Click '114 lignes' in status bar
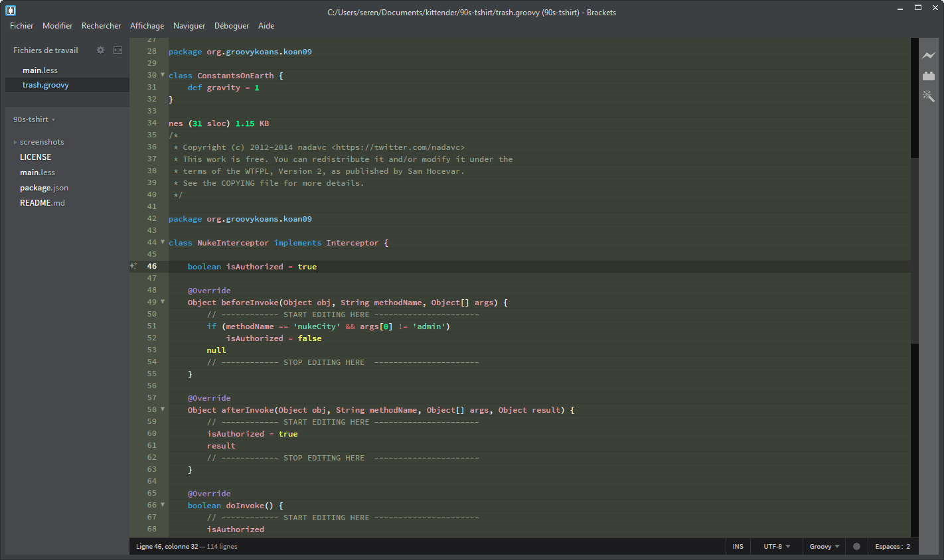The image size is (944, 560). click(x=222, y=547)
